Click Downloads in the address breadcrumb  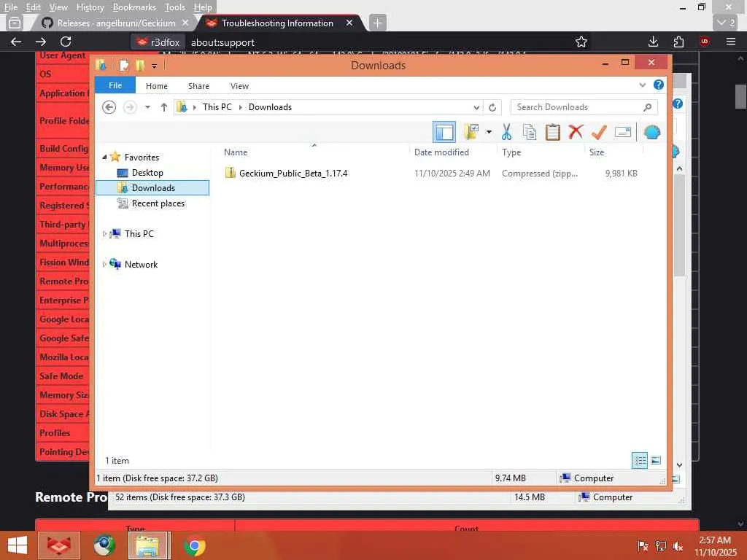(270, 107)
